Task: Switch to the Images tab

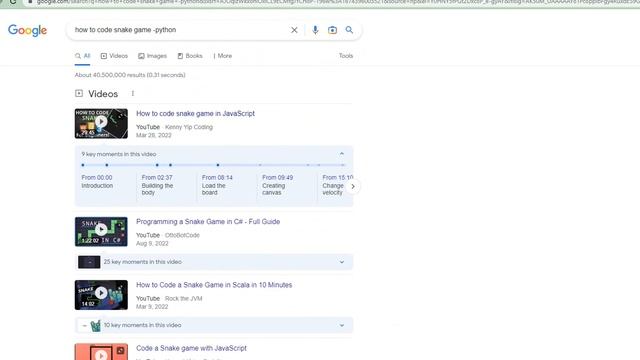Action: pos(152,56)
